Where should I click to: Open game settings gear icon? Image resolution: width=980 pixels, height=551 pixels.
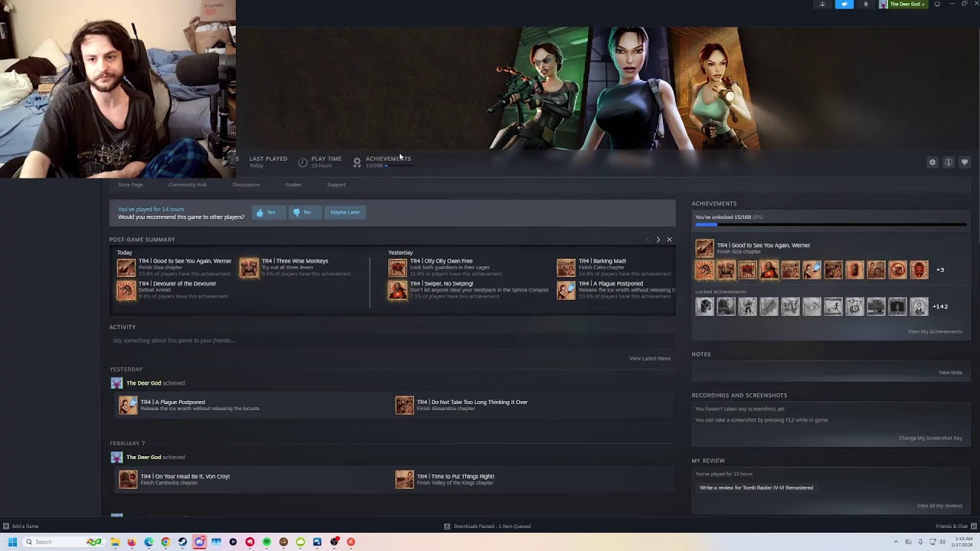tap(932, 162)
